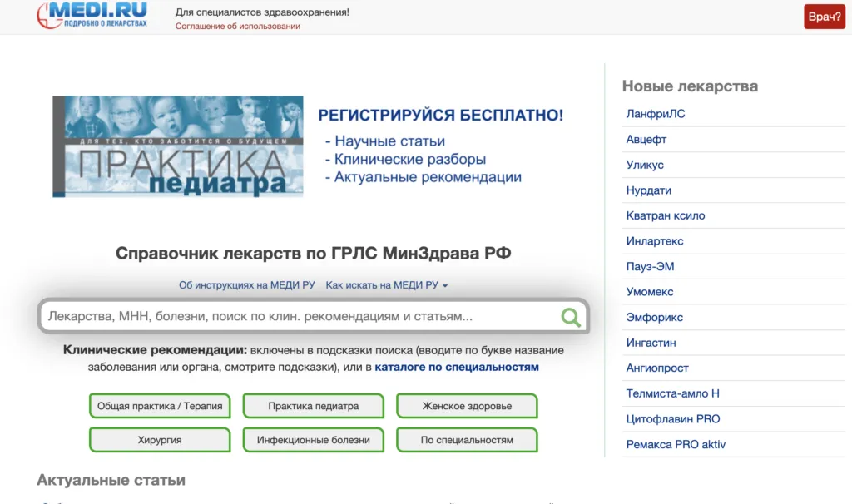Click the Ремакса PRO aktiv link
Image resolution: width=852 pixels, height=504 pixels.
[x=676, y=444]
